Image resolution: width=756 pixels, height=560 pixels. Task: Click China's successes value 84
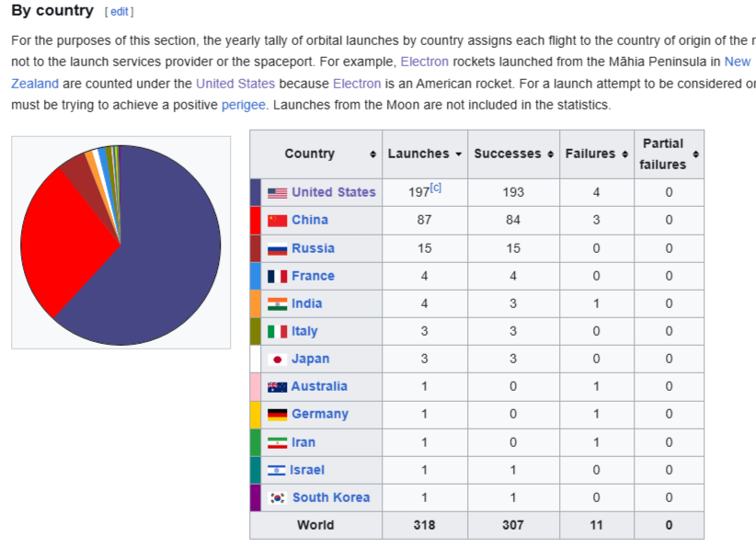point(513,221)
